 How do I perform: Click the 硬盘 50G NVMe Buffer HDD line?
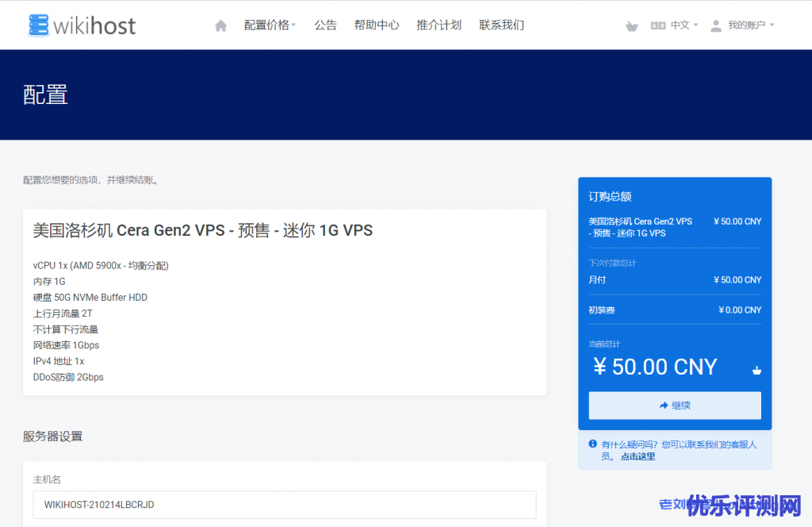pos(90,298)
